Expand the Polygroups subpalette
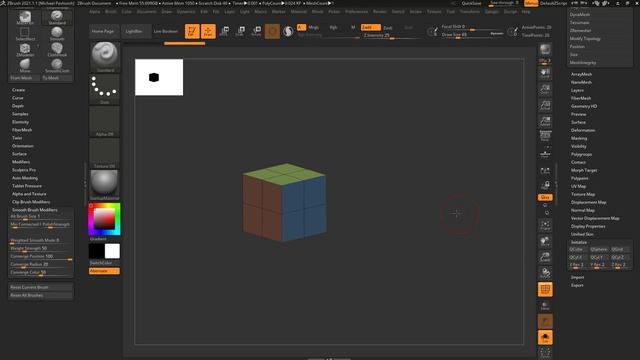Image resolution: width=640 pixels, height=360 pixels. tap(582, 154)
